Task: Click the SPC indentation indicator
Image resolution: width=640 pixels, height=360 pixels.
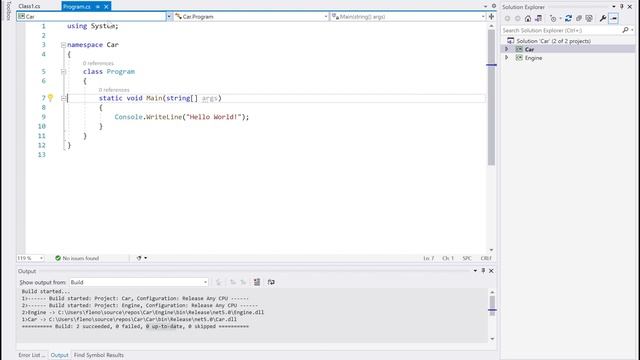Action: (x=467, y=258)
